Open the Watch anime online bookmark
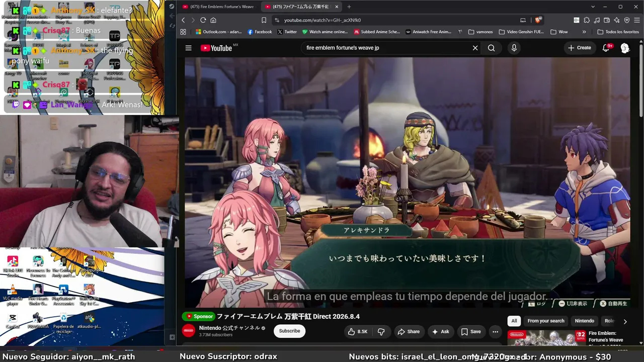 (325, 32)
